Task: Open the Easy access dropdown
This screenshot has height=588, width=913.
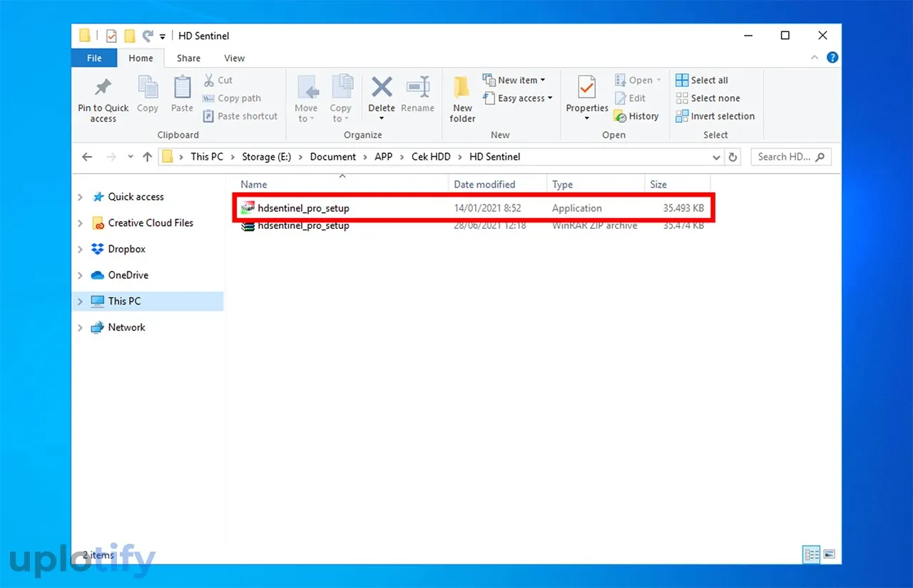Action: (518, 98)
